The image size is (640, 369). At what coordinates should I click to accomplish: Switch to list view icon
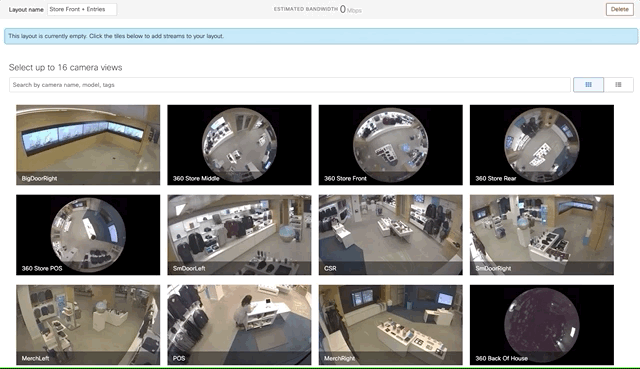point(618,84)
